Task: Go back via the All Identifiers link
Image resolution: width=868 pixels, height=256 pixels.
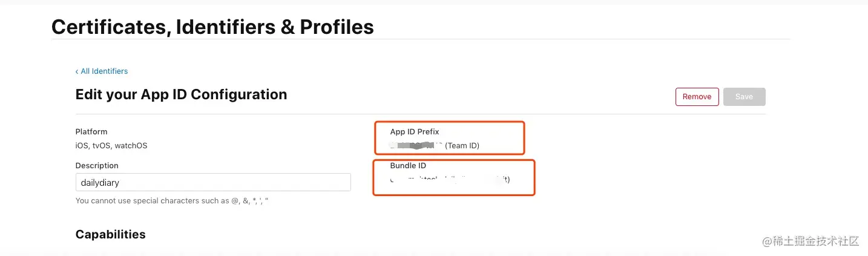Action: click(x=104, y=71)
